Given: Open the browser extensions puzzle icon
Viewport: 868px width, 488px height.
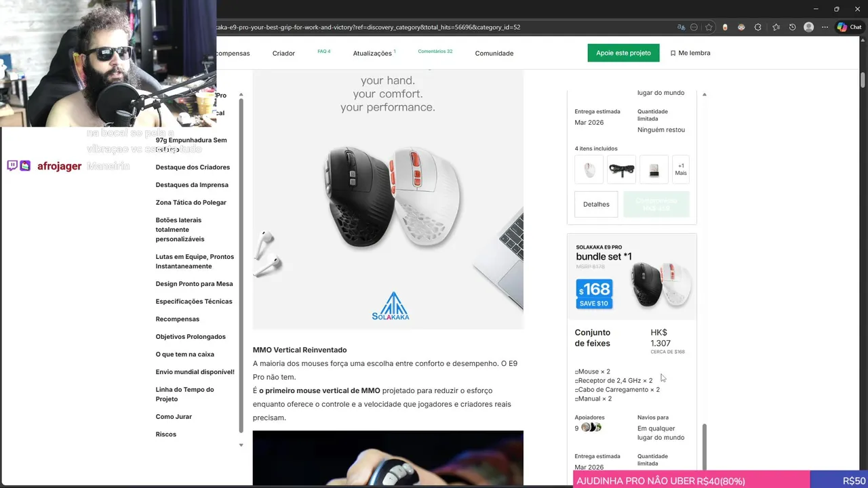Looking at the screenshot, I should (757, 27).
